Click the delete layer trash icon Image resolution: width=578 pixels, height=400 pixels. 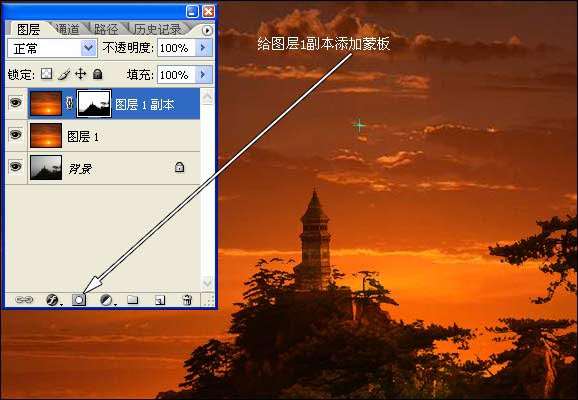(187, 300)
